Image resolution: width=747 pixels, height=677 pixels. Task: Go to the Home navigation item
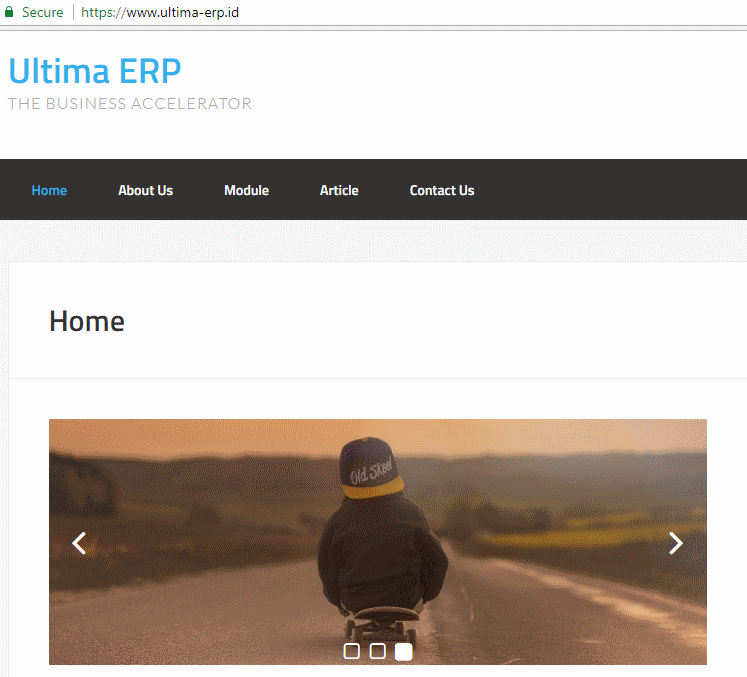pyautogui.click(x=49, y=190)
